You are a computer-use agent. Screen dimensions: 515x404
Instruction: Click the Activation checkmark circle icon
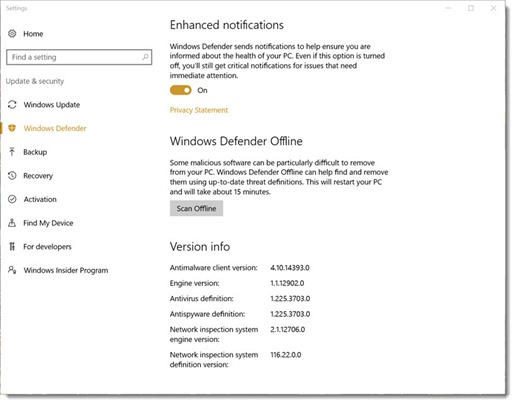click(12, 199)
